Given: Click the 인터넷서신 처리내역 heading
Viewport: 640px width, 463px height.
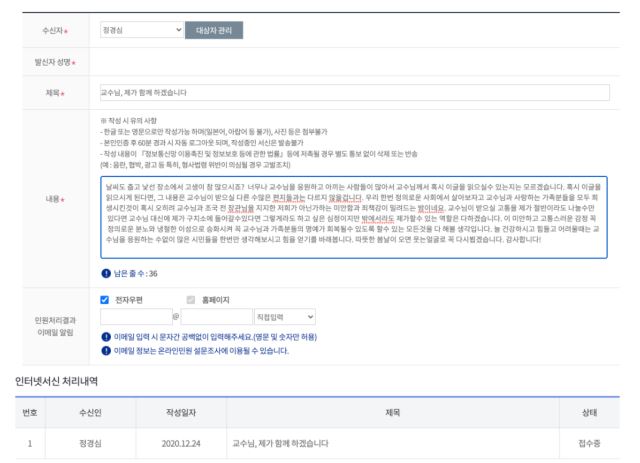Looking at the screenshot, I should pyautogui.click(x=56, y=381).
